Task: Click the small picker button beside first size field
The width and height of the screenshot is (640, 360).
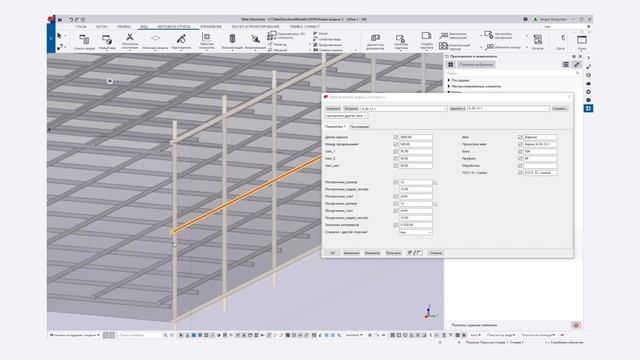Action: (435, 182)
